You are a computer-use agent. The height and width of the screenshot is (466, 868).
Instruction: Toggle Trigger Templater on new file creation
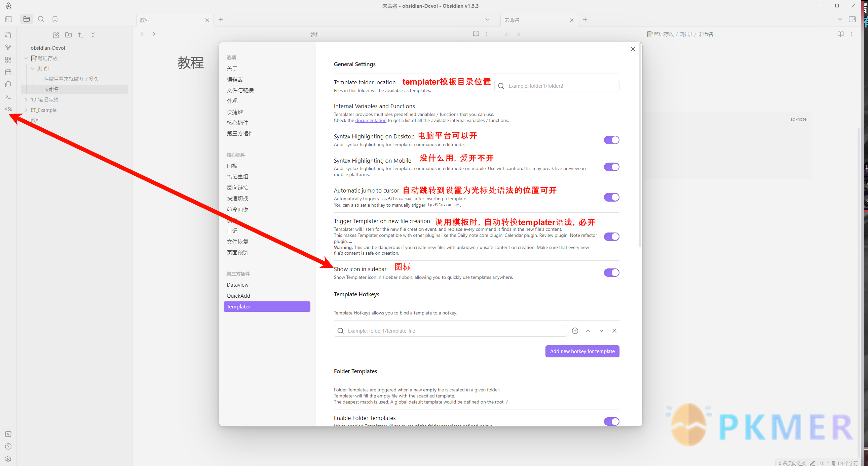click(x=611, y=237)
